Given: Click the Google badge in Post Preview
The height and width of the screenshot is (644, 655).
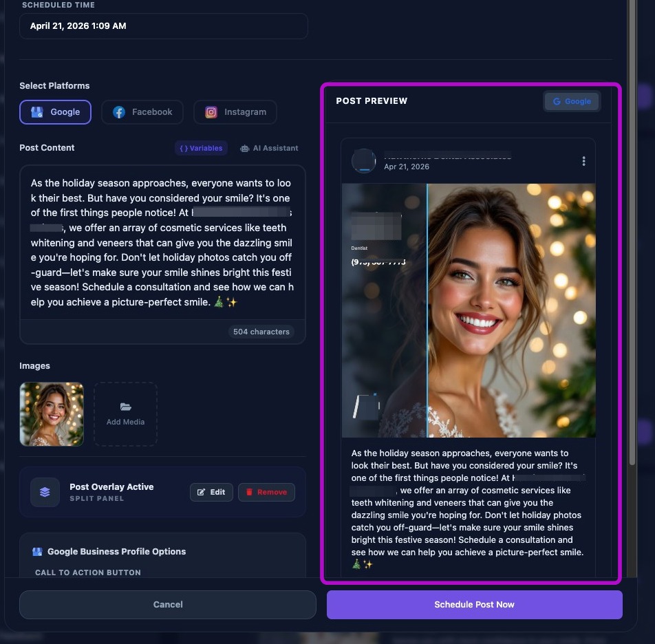Looking at the screenshot, I should [572, 102].
